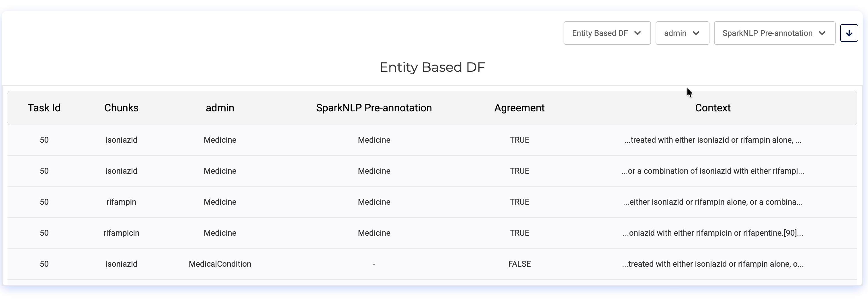This screenshot has height=306, width=868.
Task: Click the FALSE agreement cell
Action: [x=519, y=264]
